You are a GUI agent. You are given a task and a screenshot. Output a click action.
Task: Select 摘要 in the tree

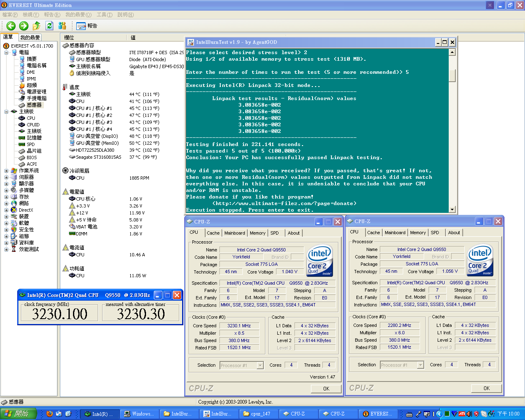[32, 59]
